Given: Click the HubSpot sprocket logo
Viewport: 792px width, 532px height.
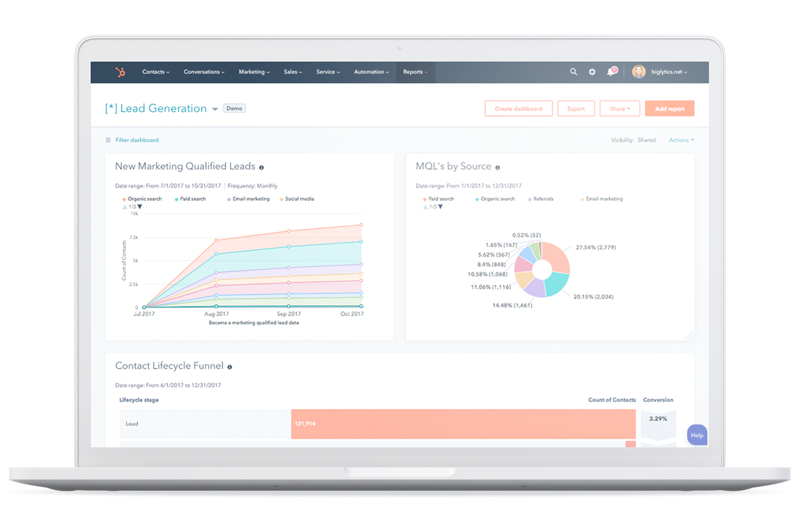Looking at the screenshot, I should pyautogui.click(x=120, y=72).
